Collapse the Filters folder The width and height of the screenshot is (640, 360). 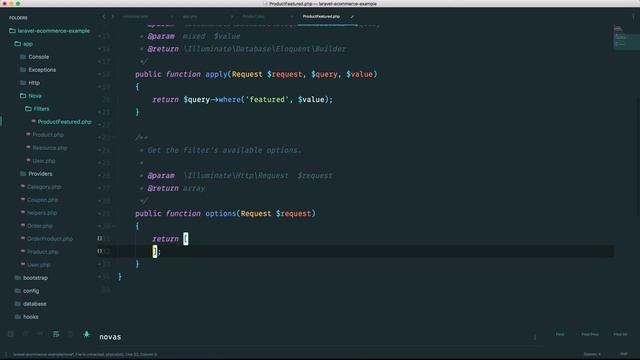37,109
